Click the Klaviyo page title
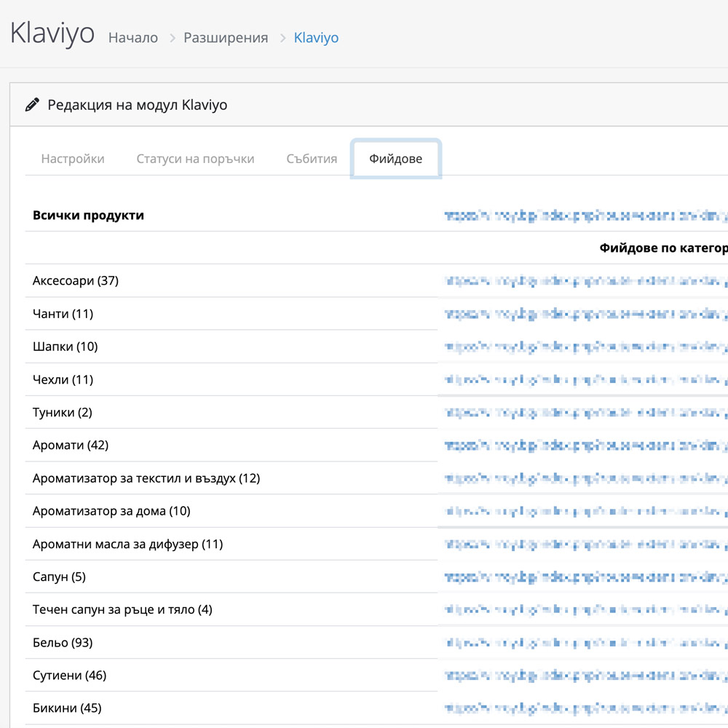This screenshot has height=728, width=728. (52, 33)
